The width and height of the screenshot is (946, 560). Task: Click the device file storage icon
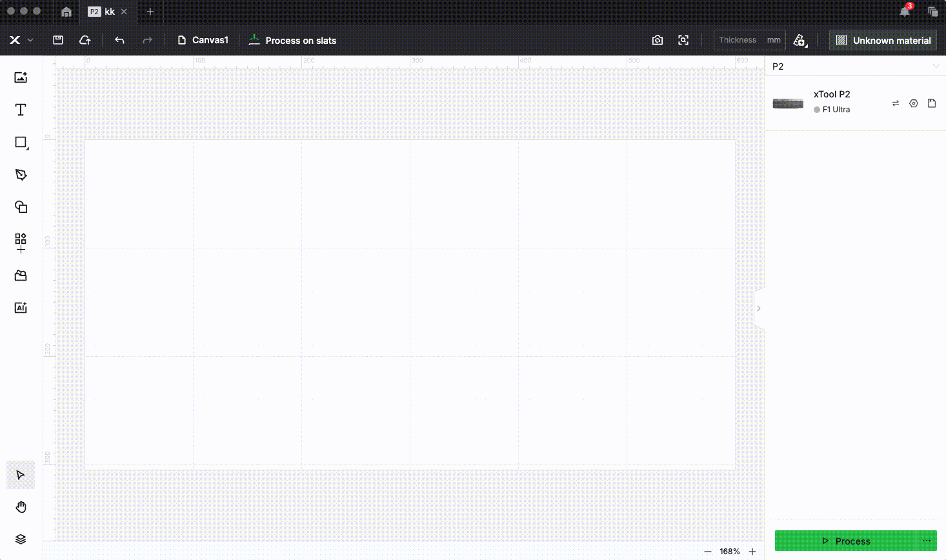click(x=932, y=103)
